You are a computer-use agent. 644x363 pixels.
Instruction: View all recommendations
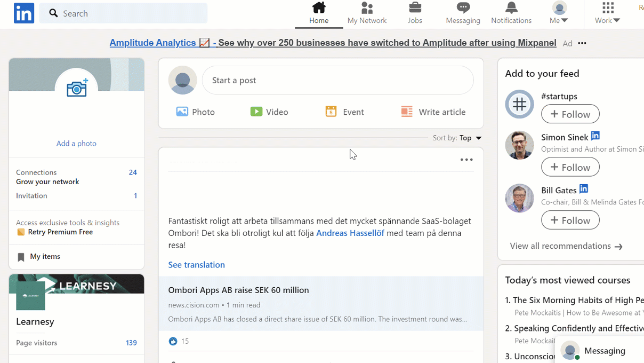(x=566, y=246)
